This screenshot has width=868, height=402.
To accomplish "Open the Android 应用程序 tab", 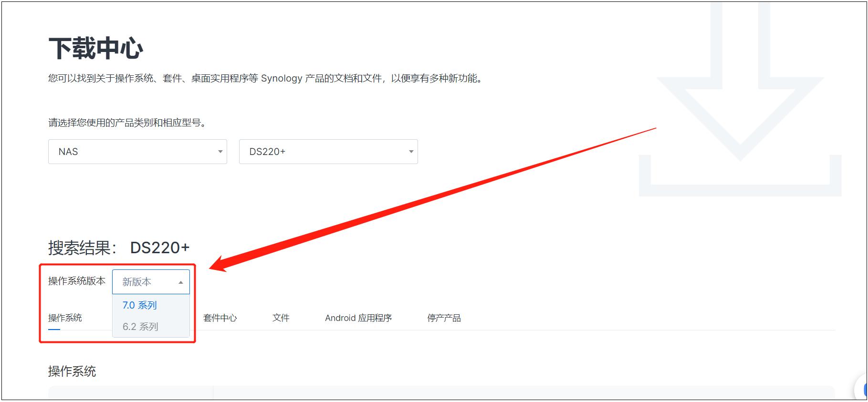I will (x=358, y=318).
